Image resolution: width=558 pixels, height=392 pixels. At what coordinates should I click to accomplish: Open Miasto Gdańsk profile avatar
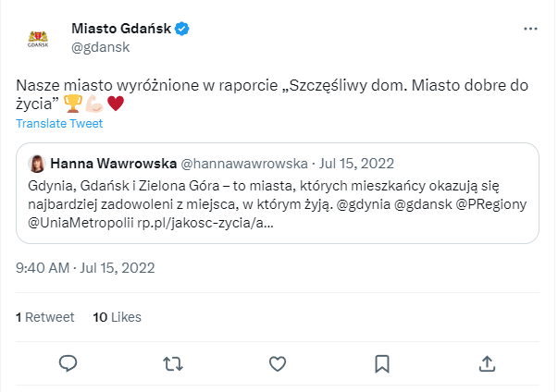[x=38, y=38]
